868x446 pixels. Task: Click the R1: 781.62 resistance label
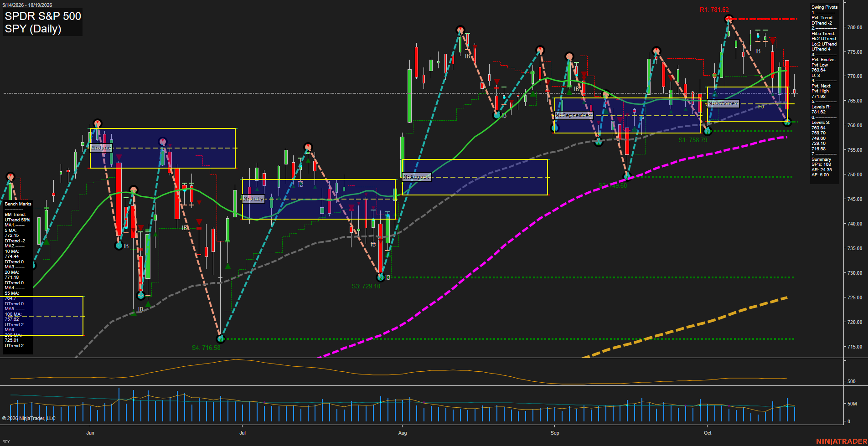[714, 10]
